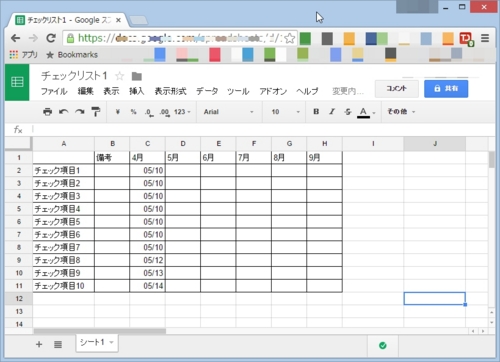Select the 4月 header cell
The height and width of the screenshot is (362, 500).
pyautogui.click(x=147, y=158)
